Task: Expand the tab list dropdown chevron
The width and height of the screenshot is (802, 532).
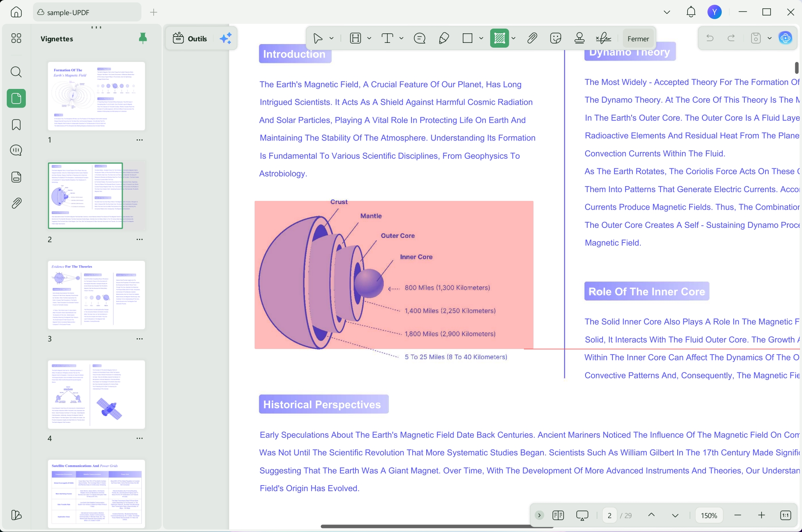Action: tap(667, 12)
